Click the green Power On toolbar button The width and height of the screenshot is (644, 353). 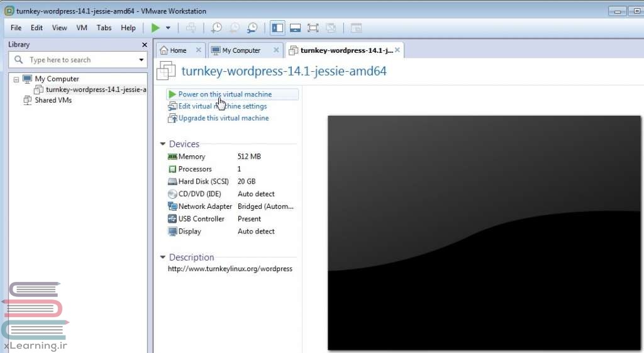click(155, 28)
